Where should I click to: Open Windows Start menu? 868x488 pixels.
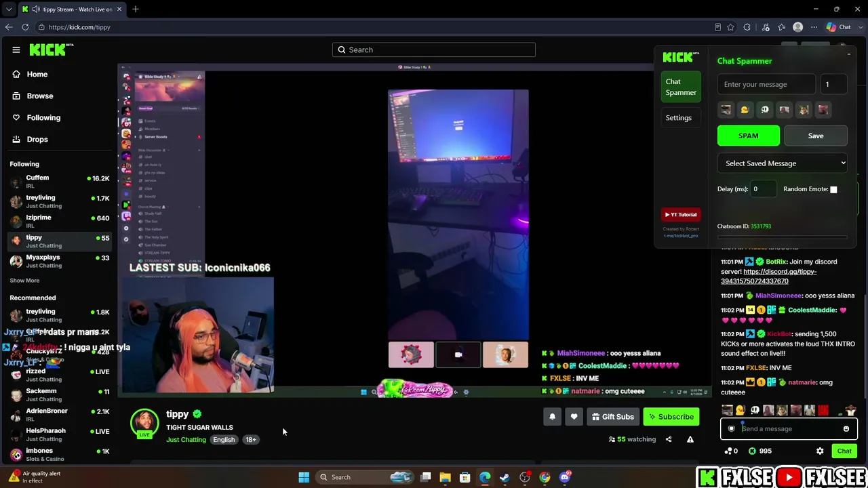[x=304, y=477]
